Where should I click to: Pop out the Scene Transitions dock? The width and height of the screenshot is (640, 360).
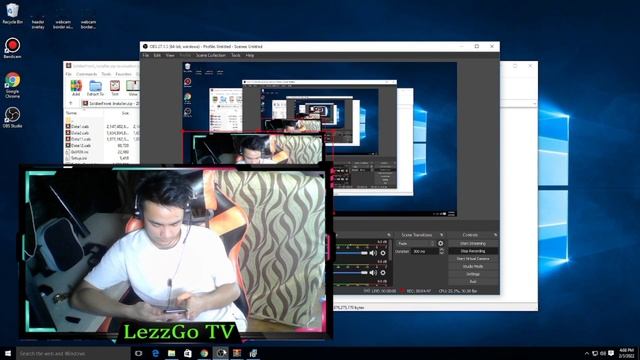(x=441, y=235)
